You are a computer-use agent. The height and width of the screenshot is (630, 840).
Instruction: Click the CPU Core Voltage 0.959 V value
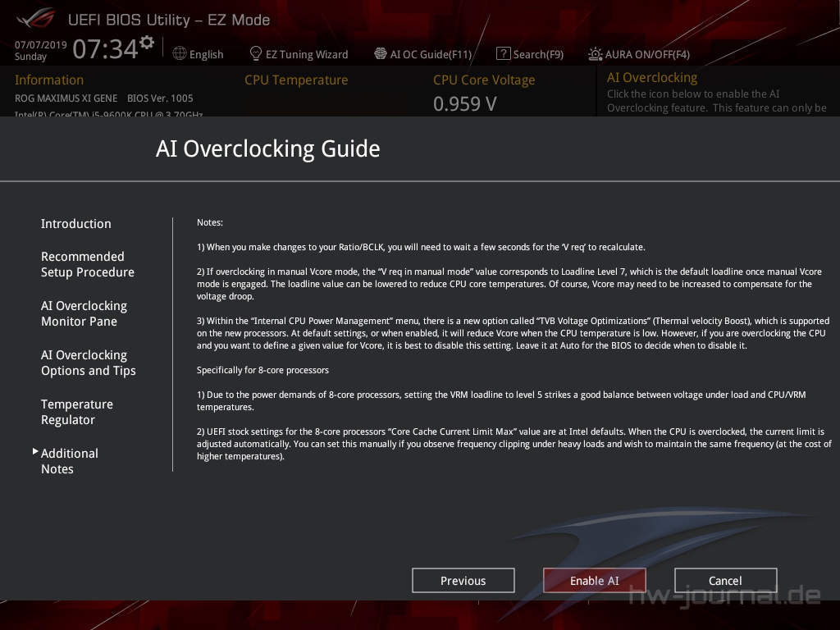pyautogui.click(x=464, y=104)
